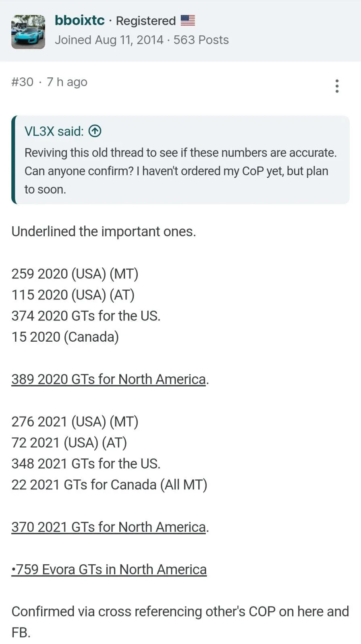Select the #30 post number link
This screenshot has width=361, height=644.
tap(23, 82)
